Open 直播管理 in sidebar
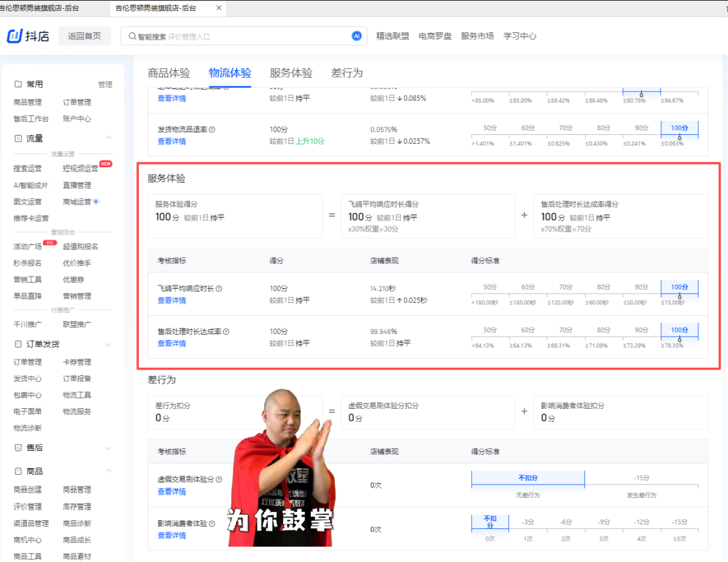728x562 pixels. coord(77,186)
